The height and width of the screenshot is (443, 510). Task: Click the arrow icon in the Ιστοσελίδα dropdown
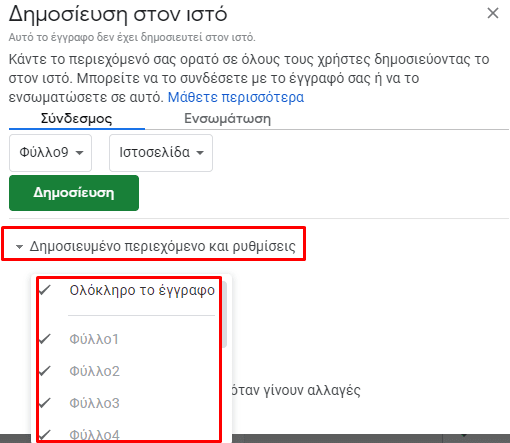click(200, 153)
